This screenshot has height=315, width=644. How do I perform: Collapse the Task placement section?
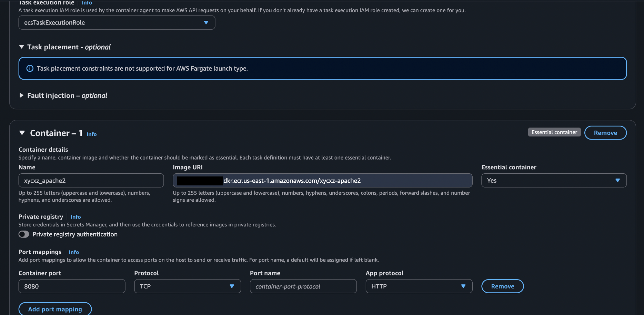coord(21,47)
